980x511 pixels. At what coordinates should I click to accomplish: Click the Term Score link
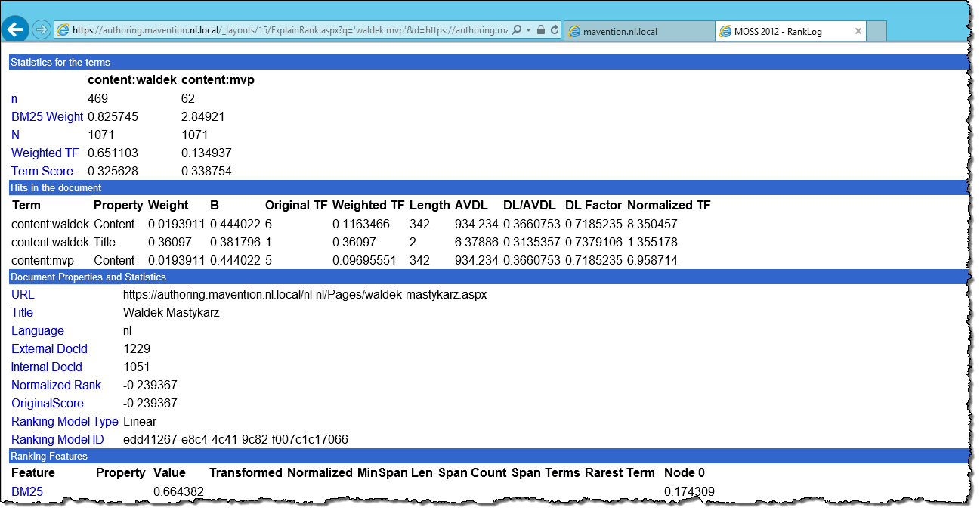coord(42,171)
